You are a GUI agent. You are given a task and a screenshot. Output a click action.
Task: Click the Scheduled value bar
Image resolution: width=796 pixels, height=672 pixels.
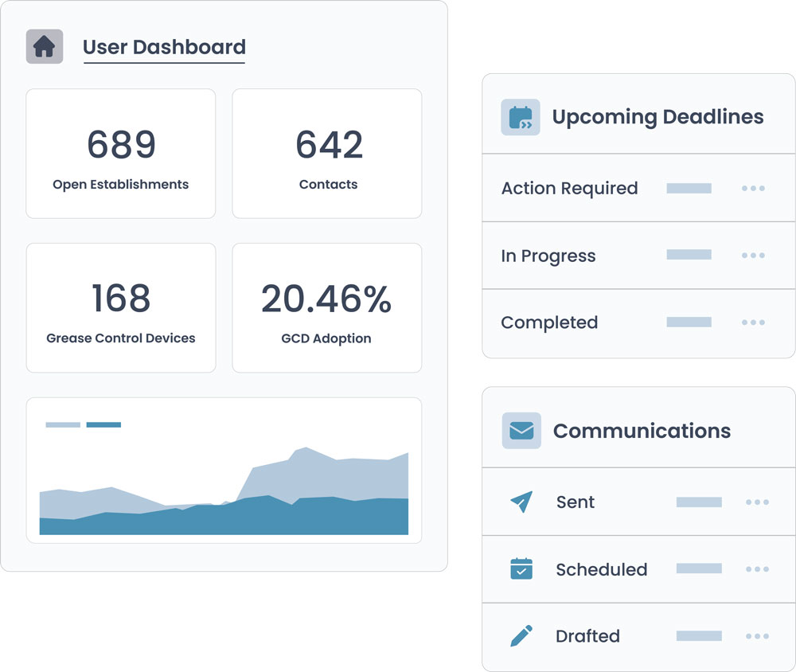point(699,568)
